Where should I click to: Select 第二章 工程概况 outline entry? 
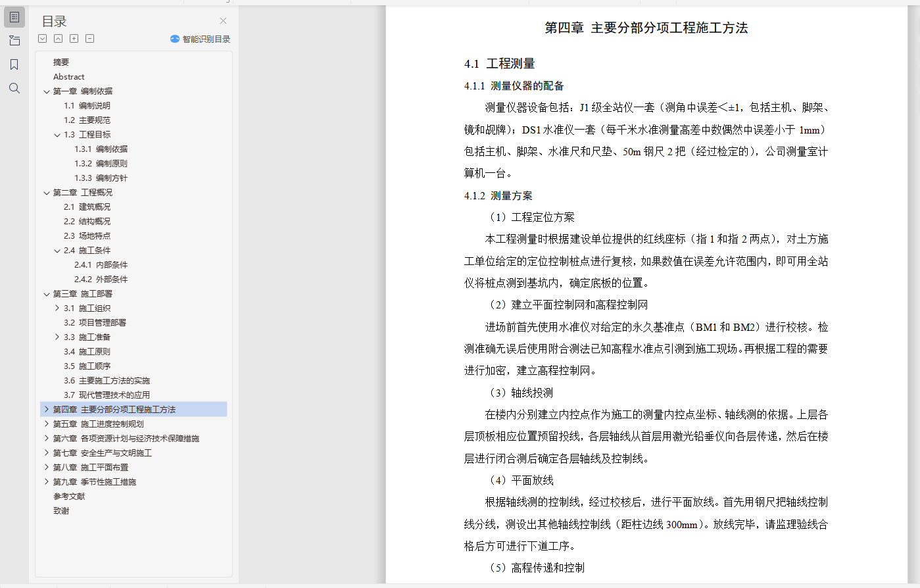pos(83,193)
